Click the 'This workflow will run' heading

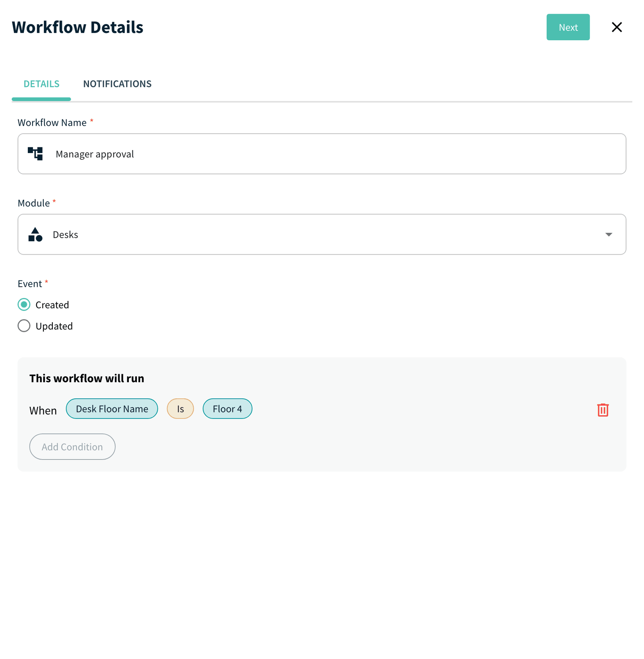tap(87, 378)
